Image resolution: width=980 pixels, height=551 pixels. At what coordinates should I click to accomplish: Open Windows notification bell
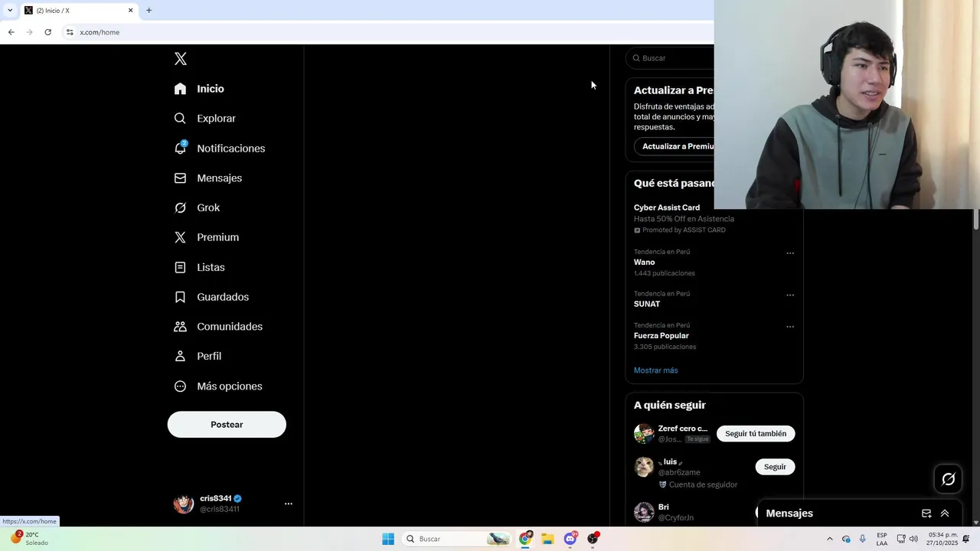coord(966,539)
